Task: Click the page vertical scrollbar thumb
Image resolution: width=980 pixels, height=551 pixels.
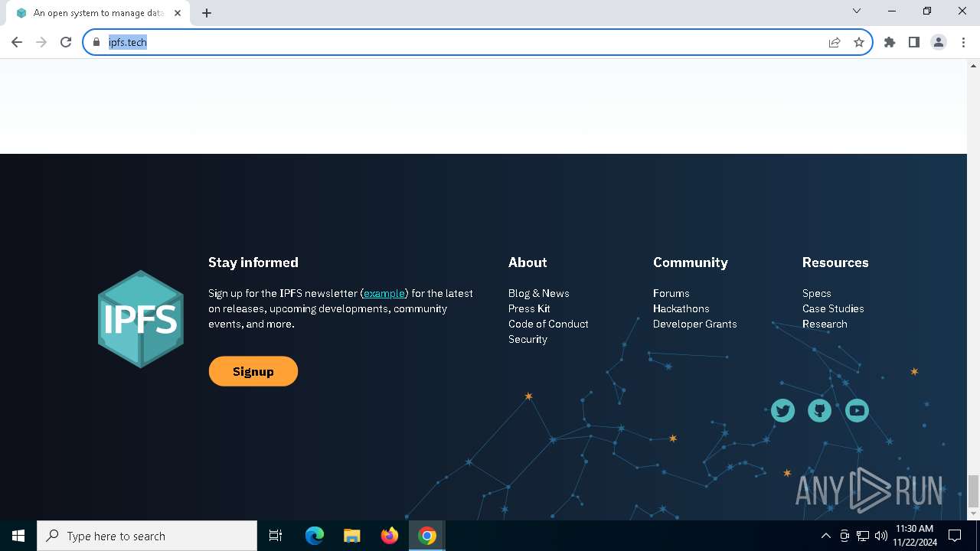Action: [x=973, y=491]
